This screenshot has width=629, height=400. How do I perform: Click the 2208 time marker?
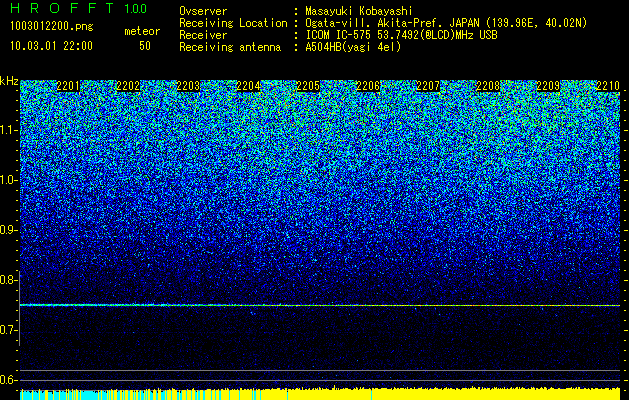coord(488,86)
